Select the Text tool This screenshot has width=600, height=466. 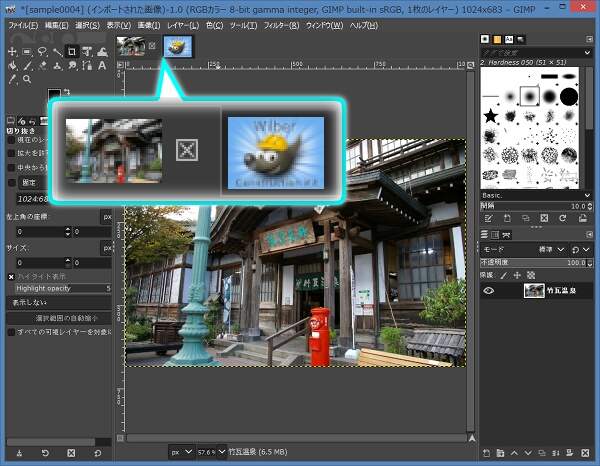coord(102,65)
